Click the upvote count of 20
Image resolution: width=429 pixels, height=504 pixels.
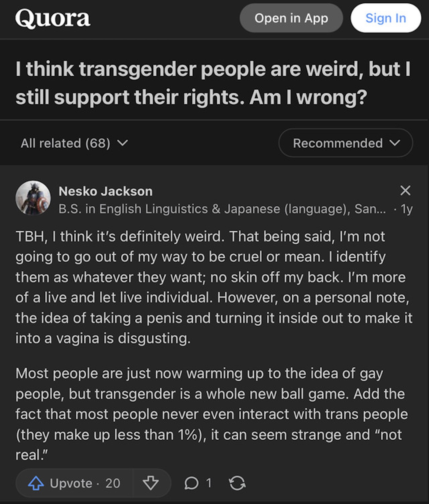click(x=113, y=483)
